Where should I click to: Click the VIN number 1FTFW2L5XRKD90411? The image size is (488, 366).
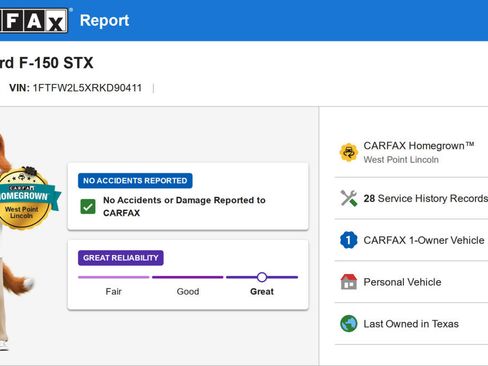tap(87, 88)
